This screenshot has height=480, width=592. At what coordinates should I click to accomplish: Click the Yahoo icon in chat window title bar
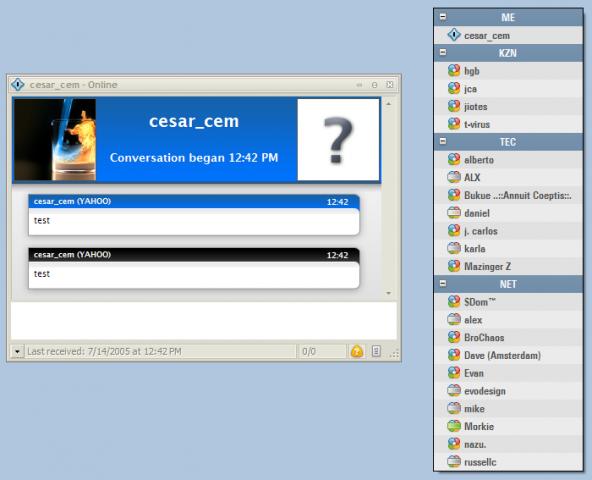pos(17,84)
